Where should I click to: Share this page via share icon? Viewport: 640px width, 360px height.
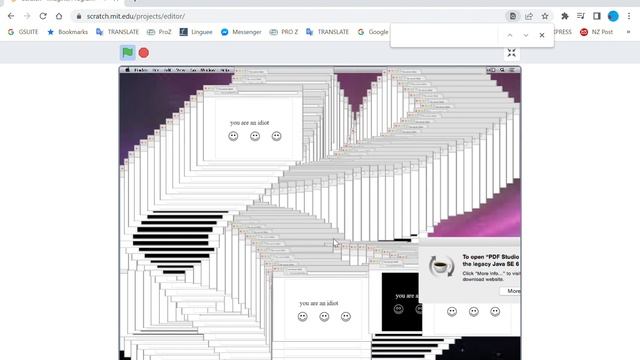(x=529, y=16)
